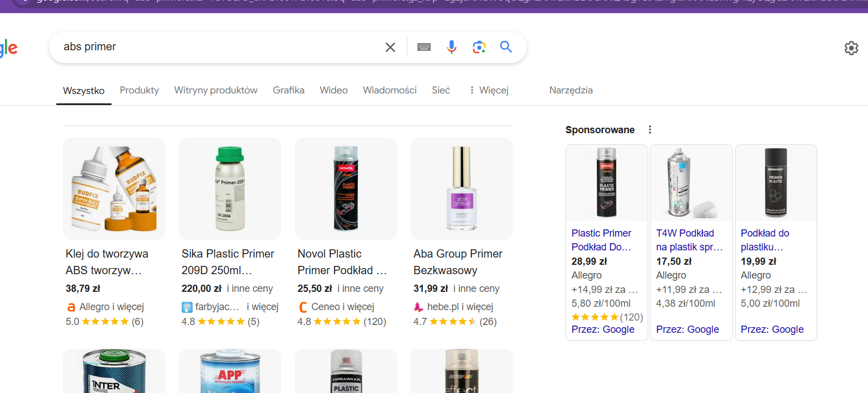Click into the 'abs primer' search field
868x393 pixels.
click(x=221, y=47)
